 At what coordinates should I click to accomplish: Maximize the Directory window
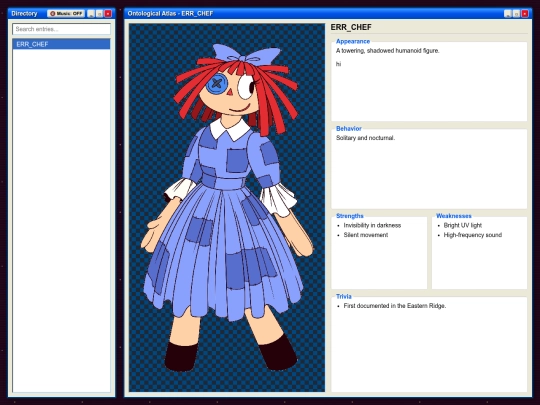(x=100, y=13)
